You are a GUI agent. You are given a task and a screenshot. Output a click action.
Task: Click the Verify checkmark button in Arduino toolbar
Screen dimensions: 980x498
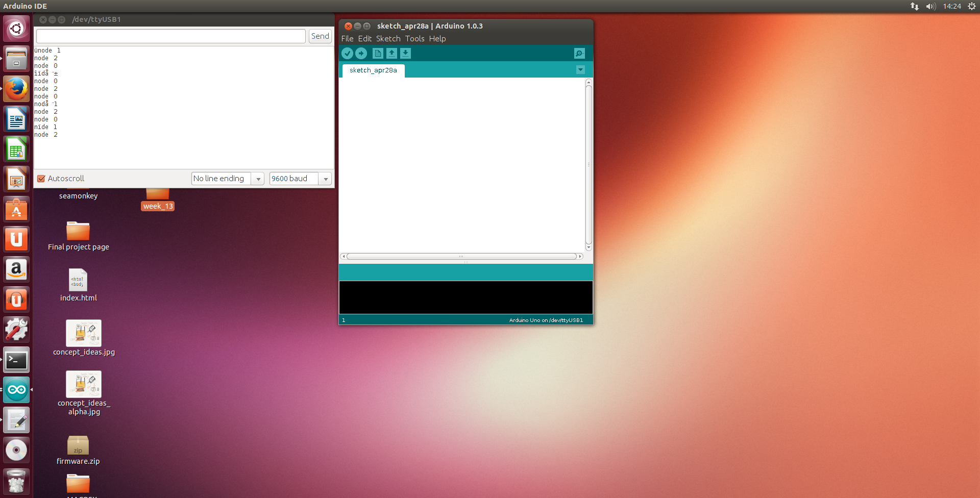point(347,54)
